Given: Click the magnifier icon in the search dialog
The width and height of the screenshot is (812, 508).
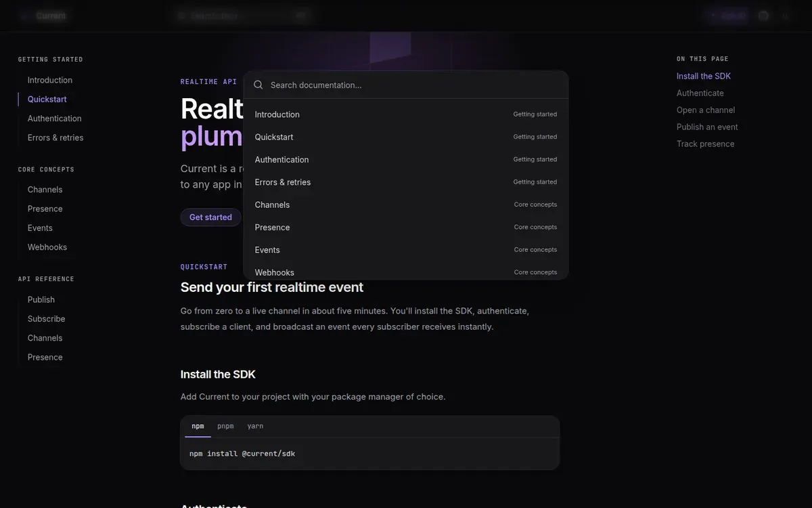Looking at the screenshot, I should (x=258, y=85).
